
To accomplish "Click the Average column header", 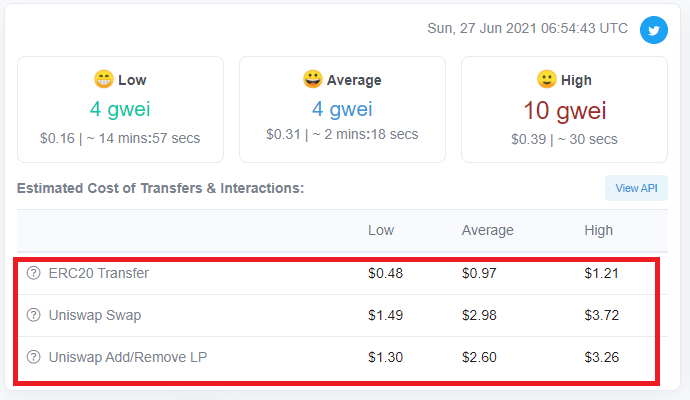I will click(x=488, y=230).
